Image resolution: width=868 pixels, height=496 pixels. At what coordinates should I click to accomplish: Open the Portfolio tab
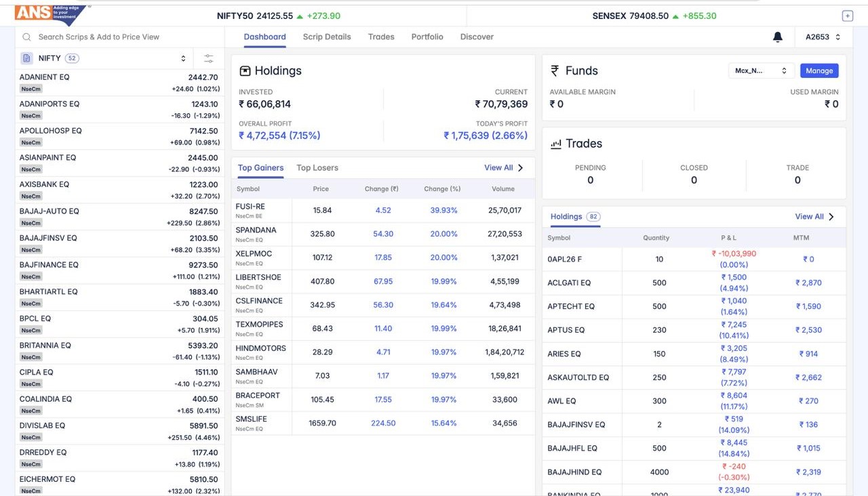[x=427, y=37]
